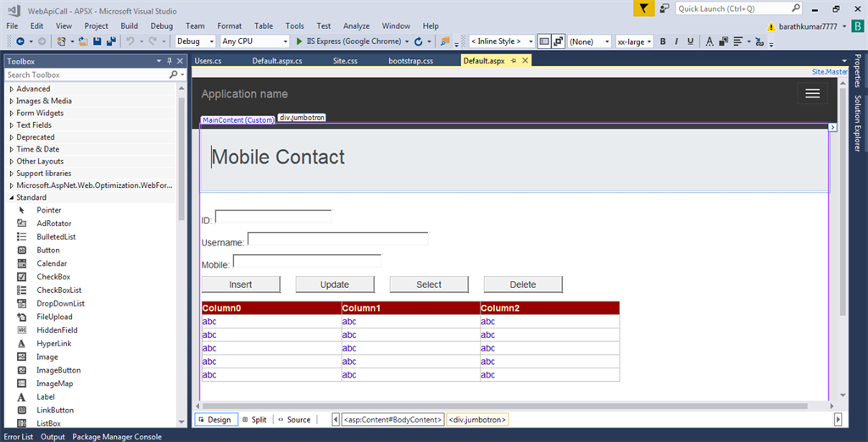Click the Navigate Backward arrow icon
The width and height of the screenshot is (868, 442).
coord(20,41)
